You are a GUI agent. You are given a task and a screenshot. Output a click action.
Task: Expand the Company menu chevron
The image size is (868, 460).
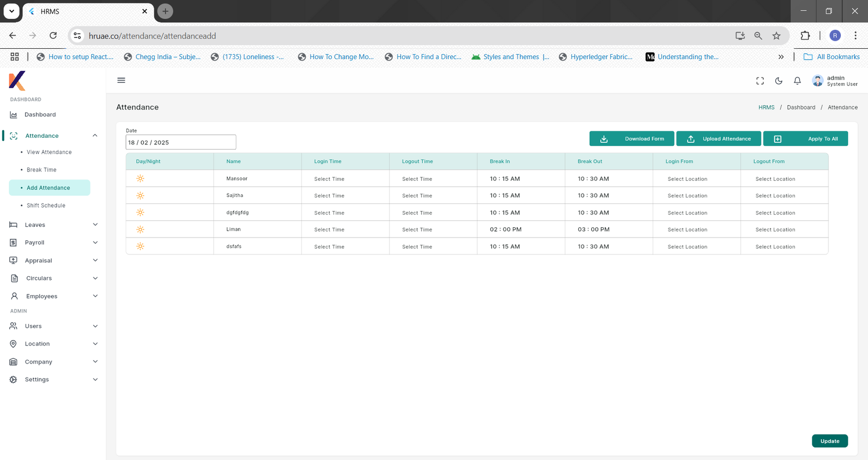(x=95, y=362)
